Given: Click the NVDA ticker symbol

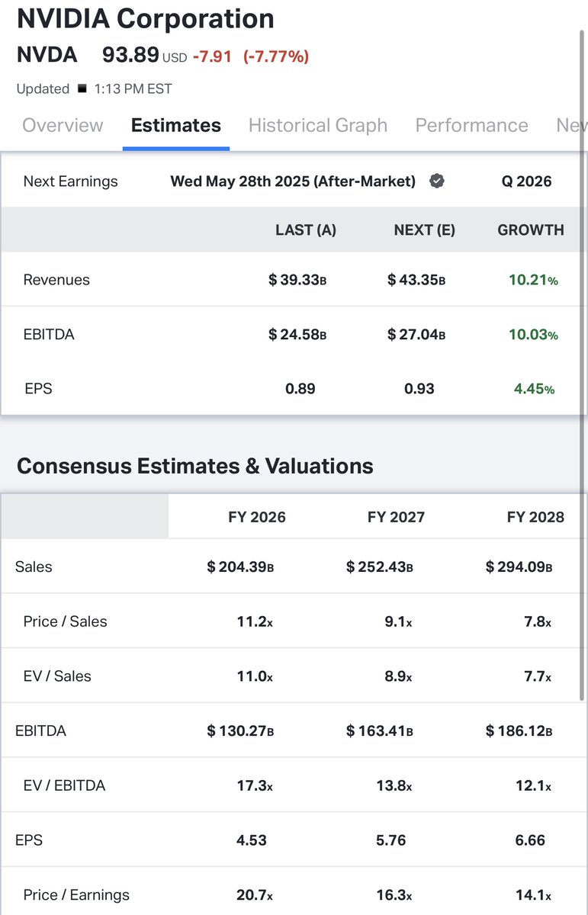Looking at the screenshot, I should click(x=47, y=55).
